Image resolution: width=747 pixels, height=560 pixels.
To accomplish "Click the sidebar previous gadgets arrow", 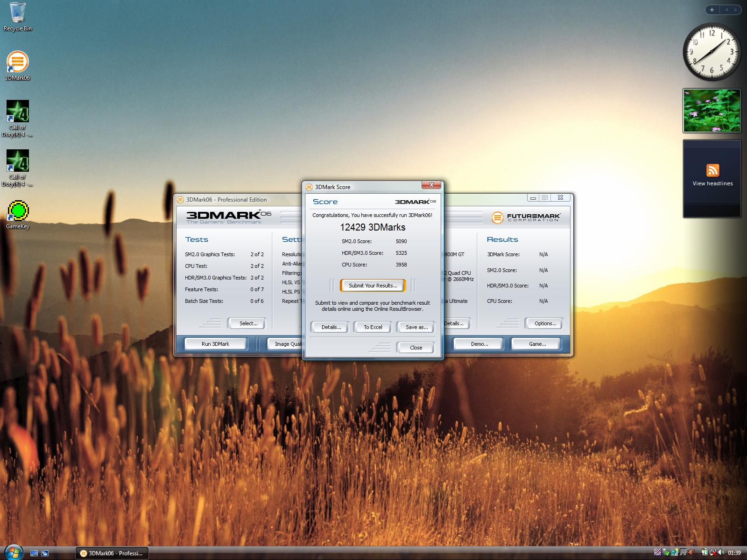I will coord(726,9).
